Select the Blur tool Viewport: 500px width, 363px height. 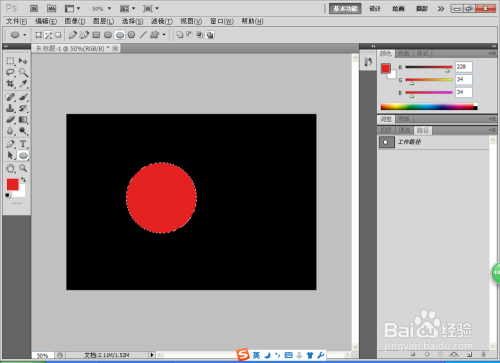point(10,131)
